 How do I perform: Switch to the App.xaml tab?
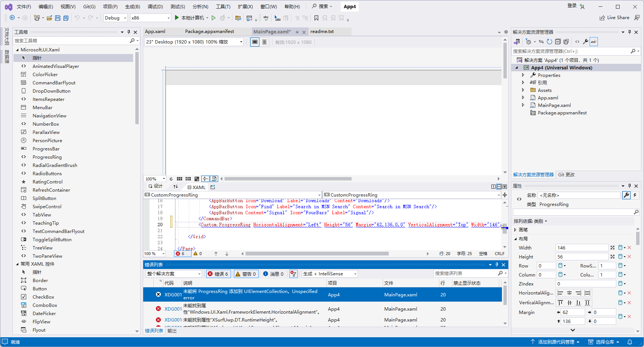coord(155,32)
